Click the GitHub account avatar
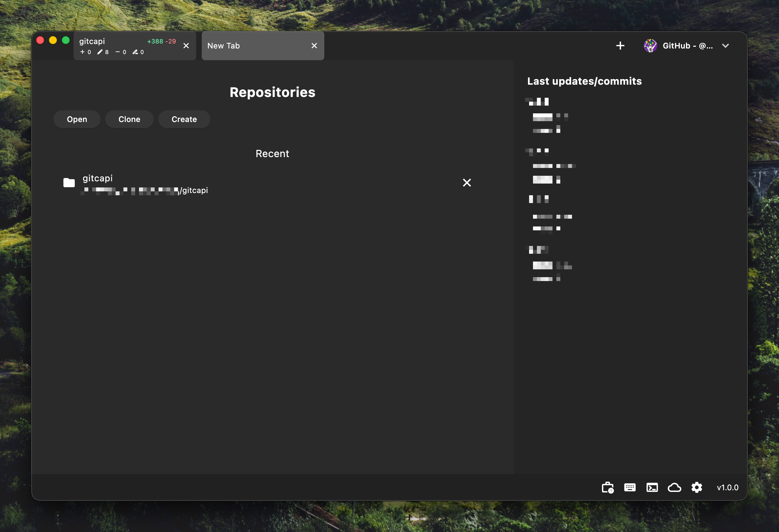Viewport: 779px width, 532px height. (650, 46)
